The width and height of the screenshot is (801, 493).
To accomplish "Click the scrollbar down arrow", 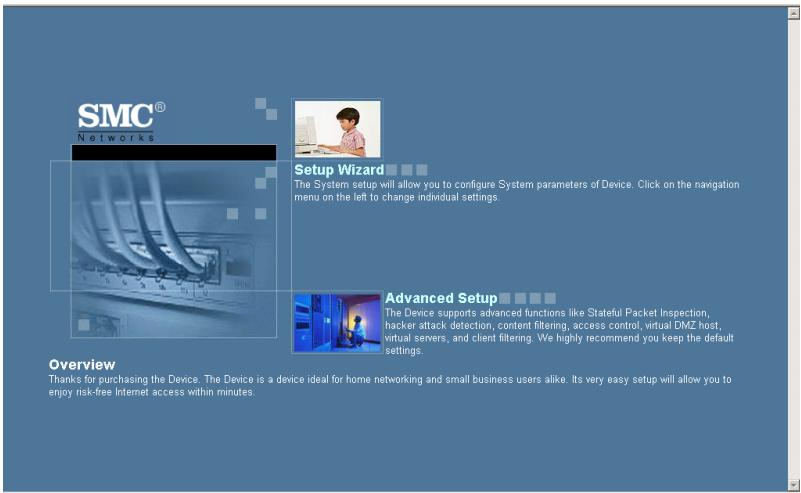I will click(x=794, y=484).
